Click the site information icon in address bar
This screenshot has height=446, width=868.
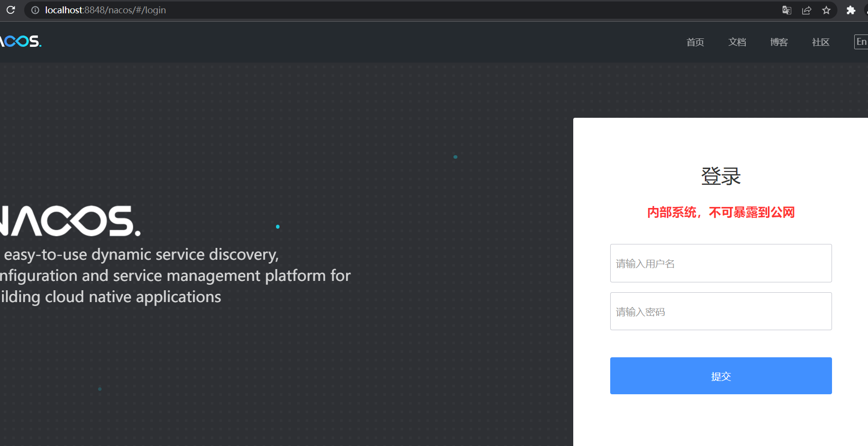click(35, 10)
